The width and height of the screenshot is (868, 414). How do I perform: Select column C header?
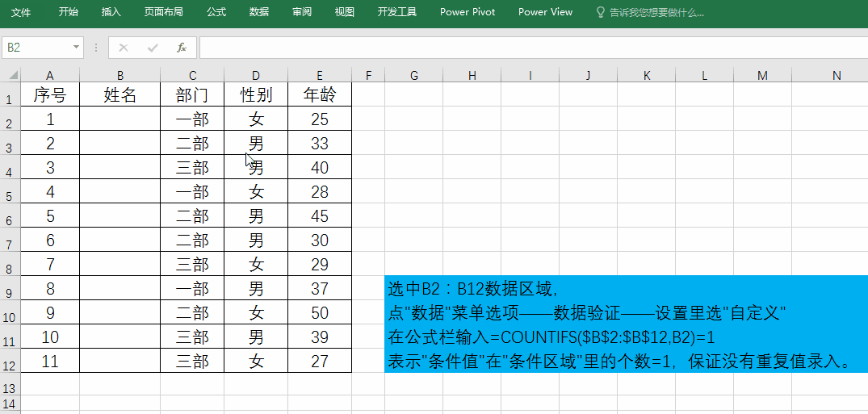[192, 75]
